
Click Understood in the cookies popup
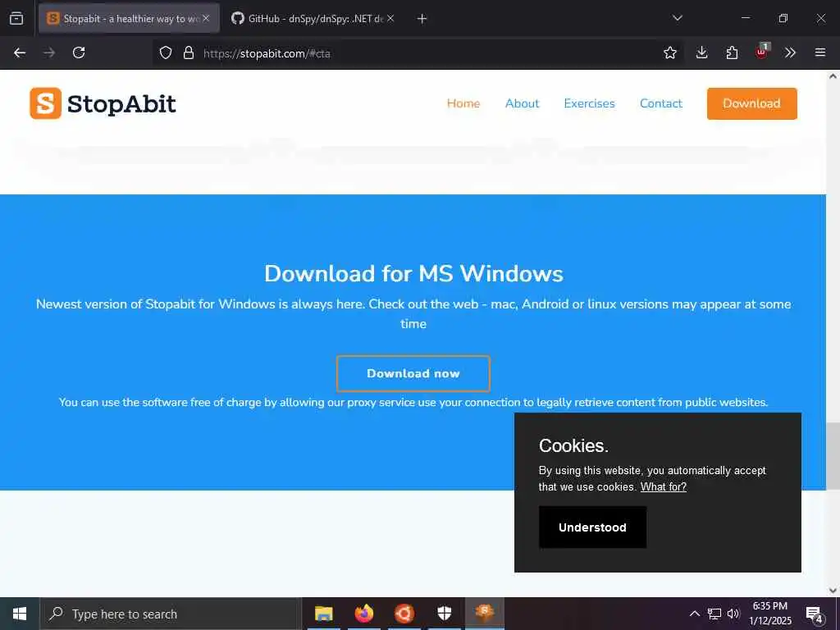point(592,527)
